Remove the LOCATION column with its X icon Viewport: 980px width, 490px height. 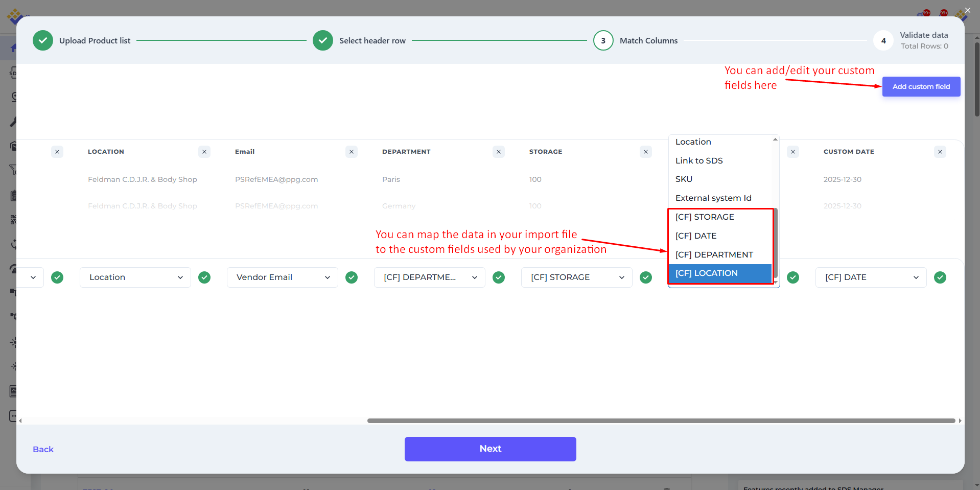tap(204, 152)
